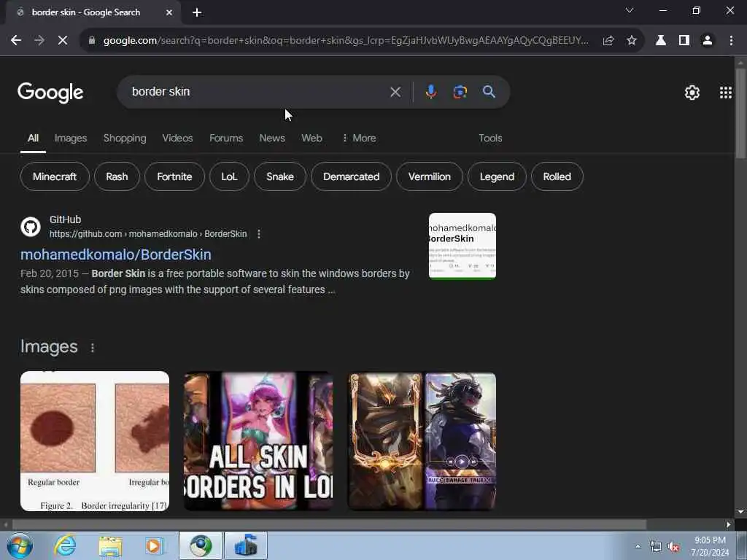Open the tab search dropdown
The image size is (747, 560).
point(630,10)
